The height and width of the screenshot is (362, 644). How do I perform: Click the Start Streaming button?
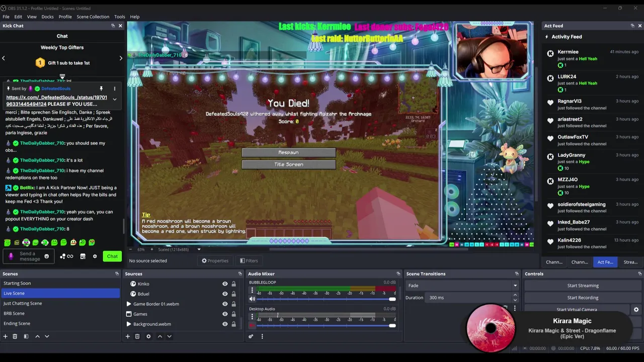pyautogui.click(x=583, y=286)
